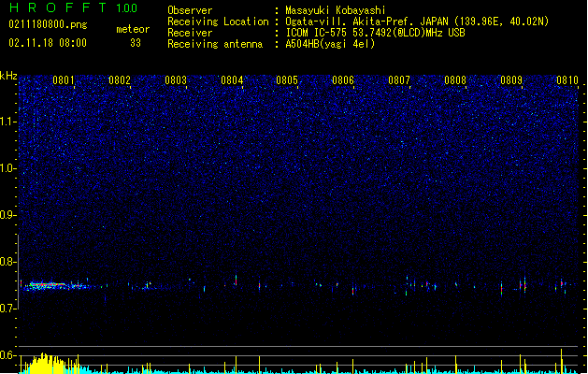Click the Receiving Location label
Viewport: 588px width, 374px height.
218,22
